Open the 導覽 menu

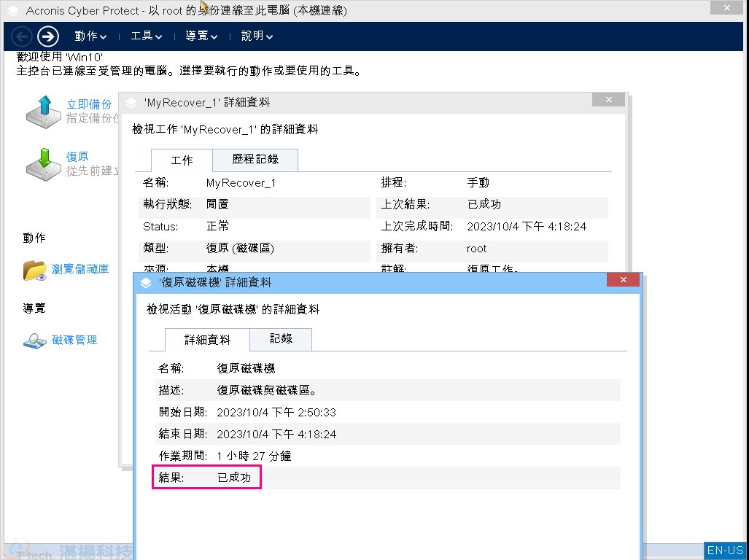[x=201, y=36]
